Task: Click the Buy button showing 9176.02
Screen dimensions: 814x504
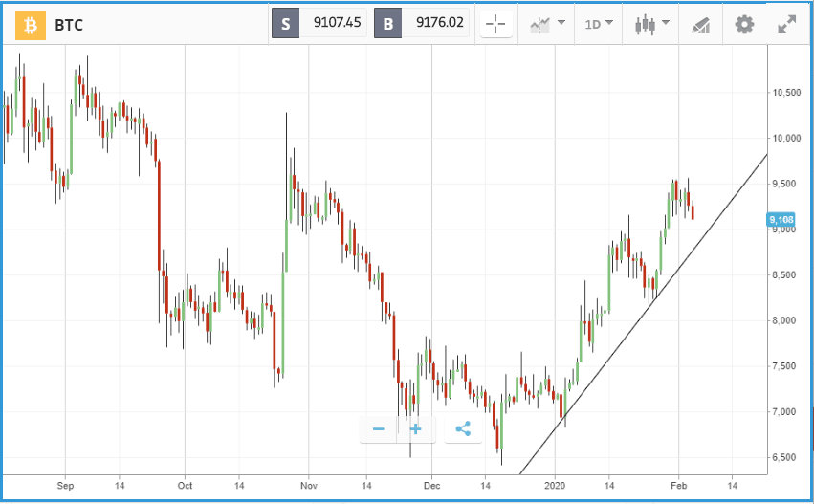Action: click(421, 23)
